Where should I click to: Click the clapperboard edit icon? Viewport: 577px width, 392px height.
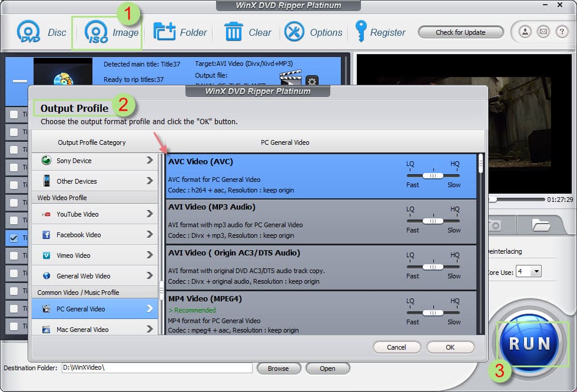(x=291, y=78)
